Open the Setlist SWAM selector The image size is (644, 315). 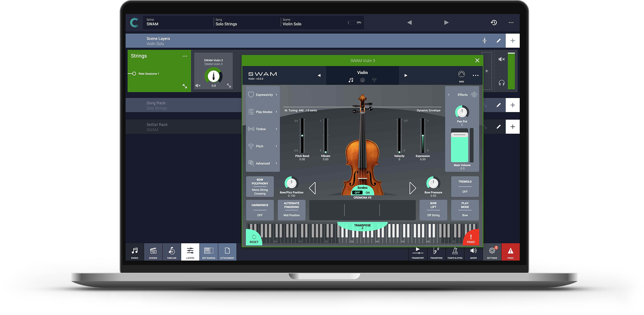pyautogui.click(x=178, y=22)
